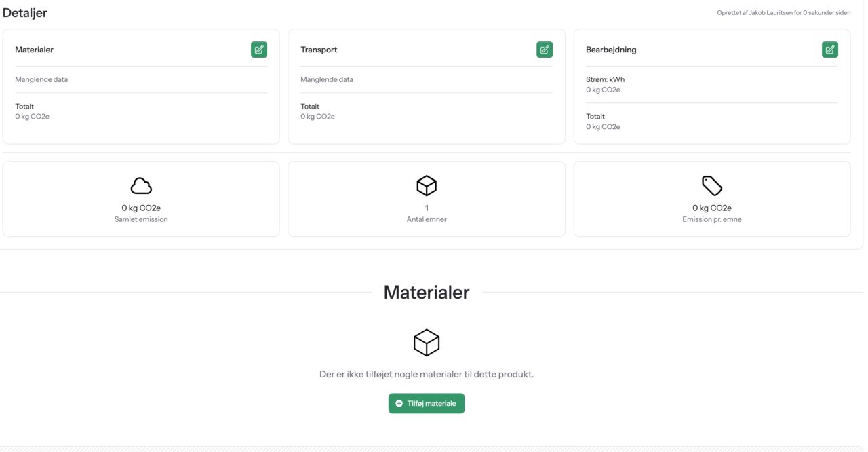Click the cloud icon for Samlet emission
Screen dimensions: 868x452
click(x=141, y=186)
